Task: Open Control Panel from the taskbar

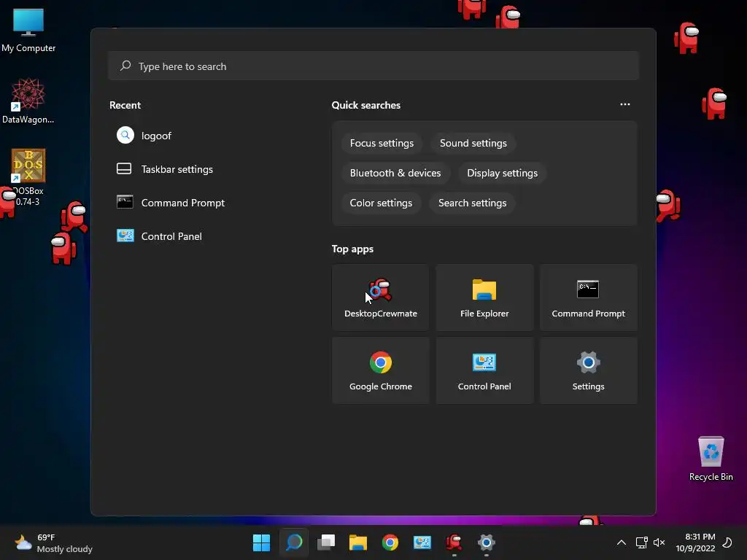Action: pyautogui.click(x=422, y=542)
